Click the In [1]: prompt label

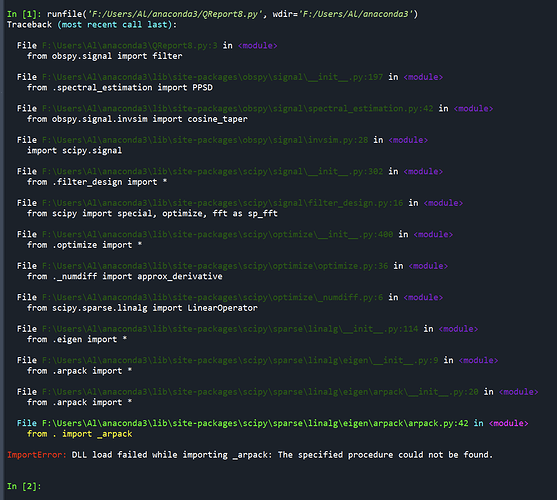[x=24, y=14]
